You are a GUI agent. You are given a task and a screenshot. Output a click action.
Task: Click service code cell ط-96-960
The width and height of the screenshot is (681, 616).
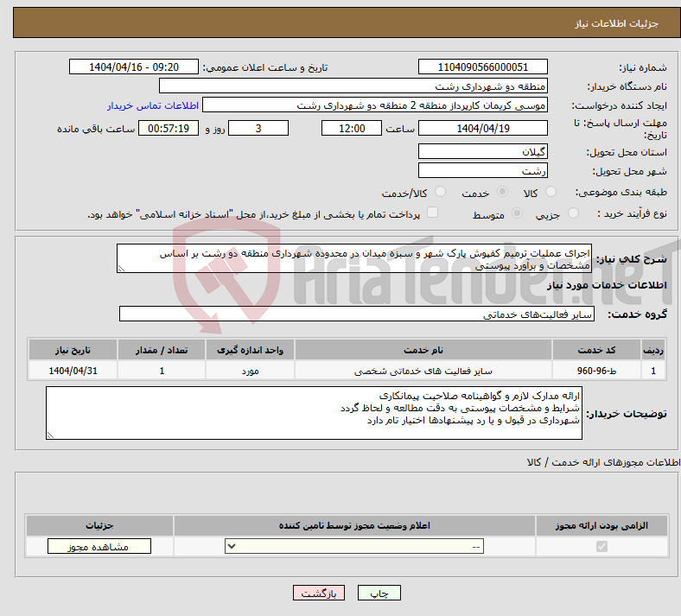pos(597,371)
